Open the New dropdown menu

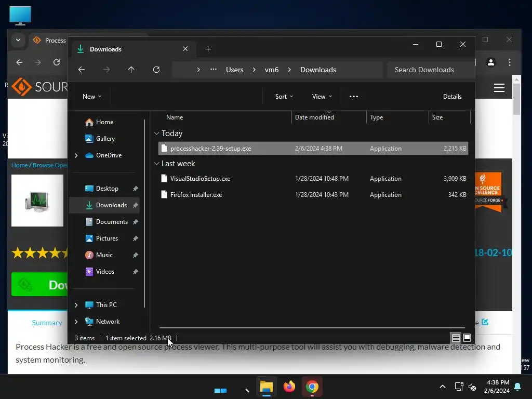coord(92,96)
